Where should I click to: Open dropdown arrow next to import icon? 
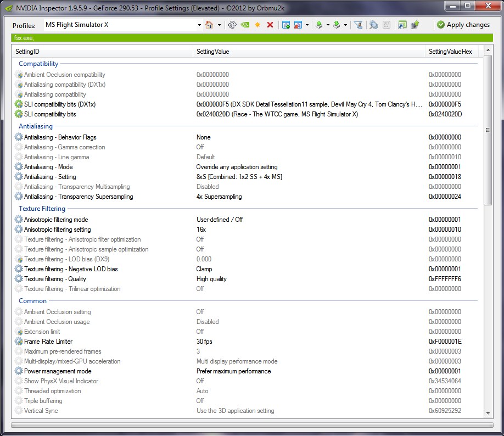click(345, 25)
